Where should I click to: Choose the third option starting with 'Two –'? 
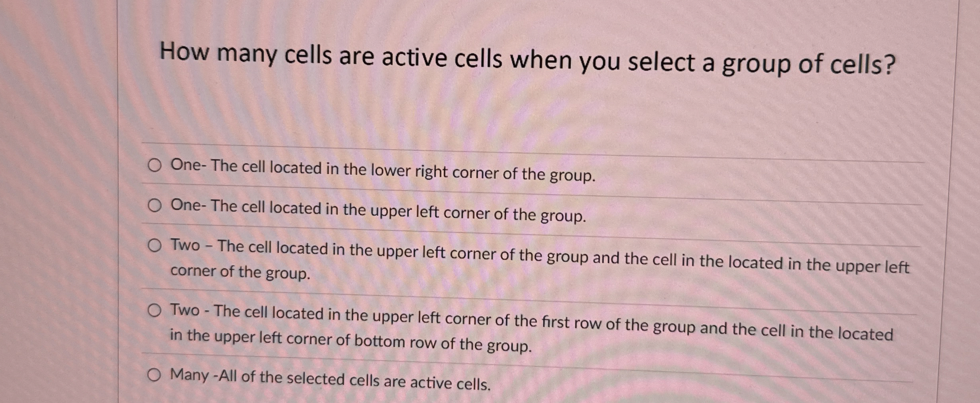pos(155,245)
